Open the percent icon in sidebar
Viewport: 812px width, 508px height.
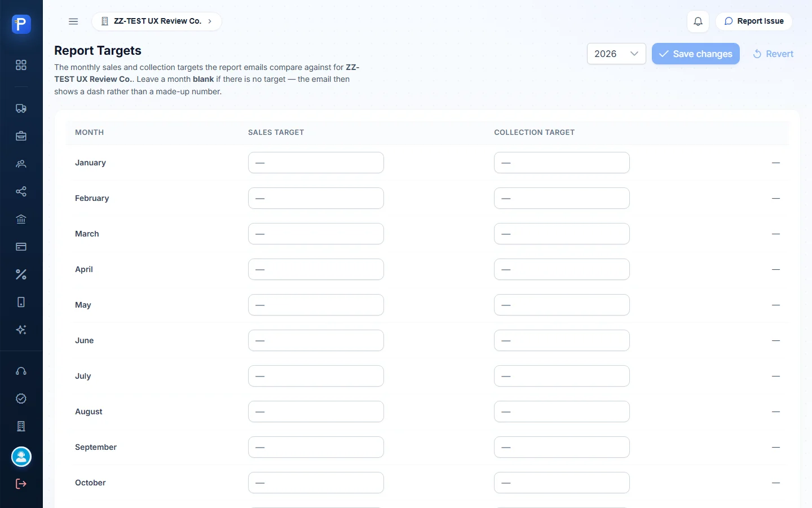21,274
